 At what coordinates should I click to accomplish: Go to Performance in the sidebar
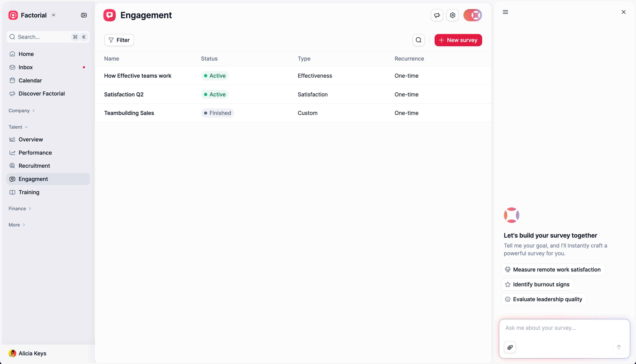pos(35,153)
